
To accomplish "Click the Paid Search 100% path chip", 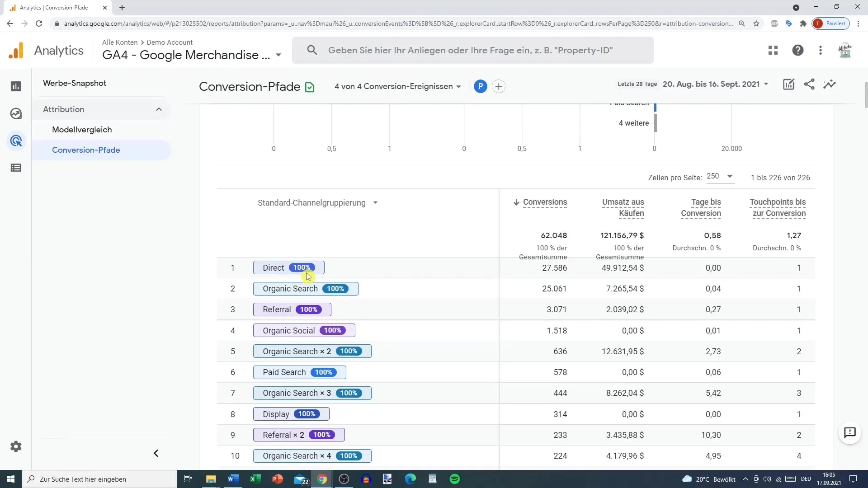I will click(300, 372).
